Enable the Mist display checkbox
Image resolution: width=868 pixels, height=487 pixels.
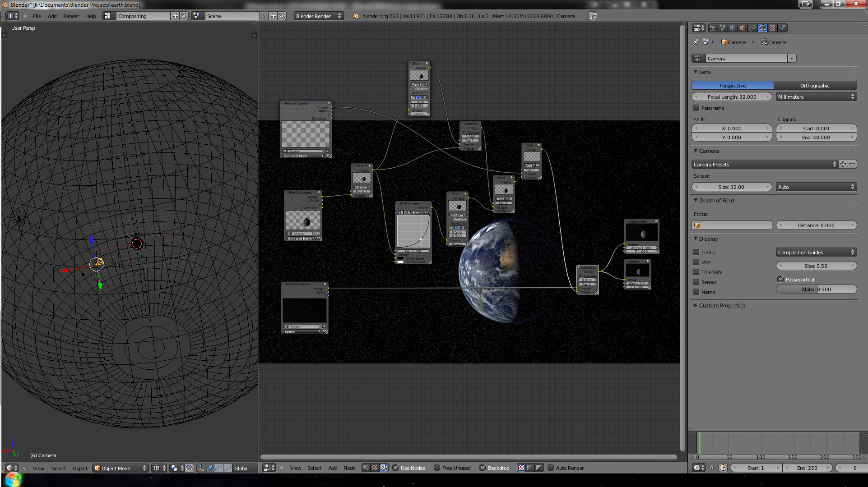click(x=696, y=262)
